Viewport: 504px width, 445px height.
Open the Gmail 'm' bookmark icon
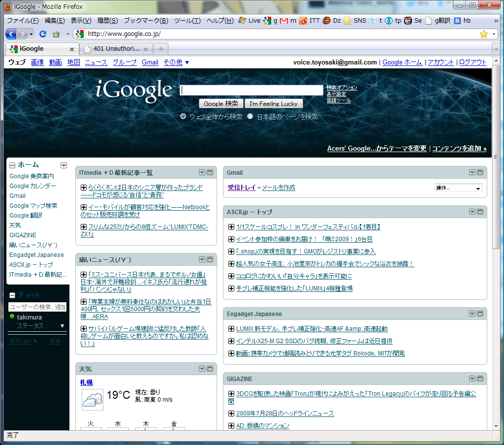pyautogui.click(x=288, y=21)
